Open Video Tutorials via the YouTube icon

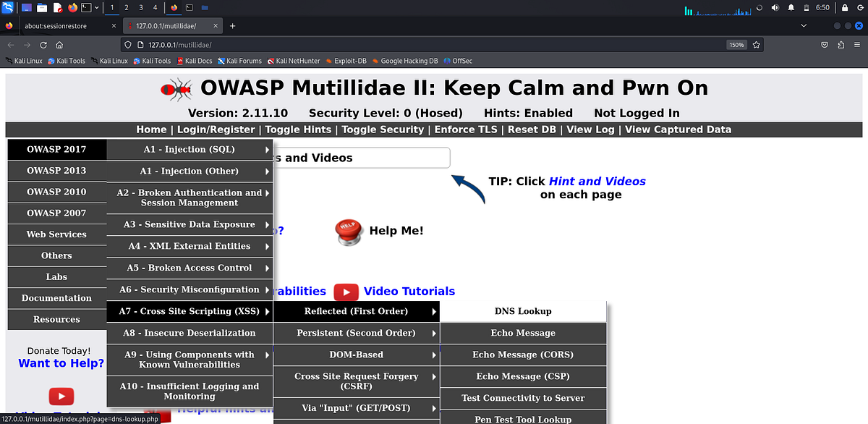[x=346, y=292]
